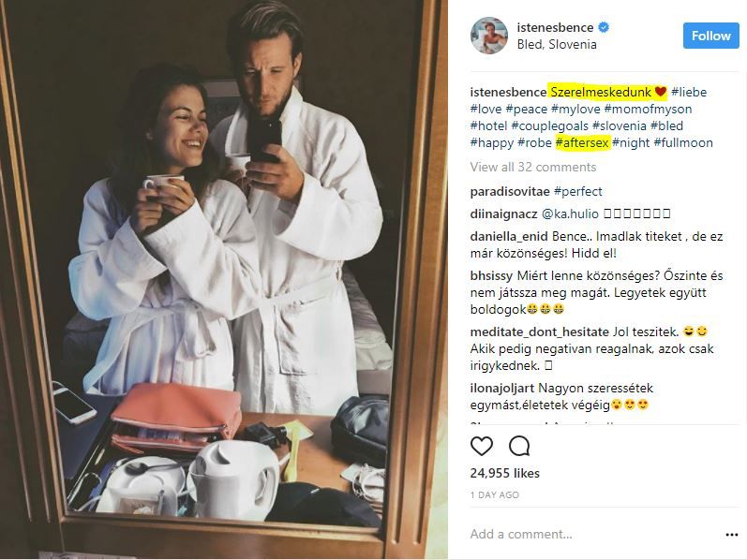
Task: Open commenter paradisovitae's profile
Action: coord(510,191)
